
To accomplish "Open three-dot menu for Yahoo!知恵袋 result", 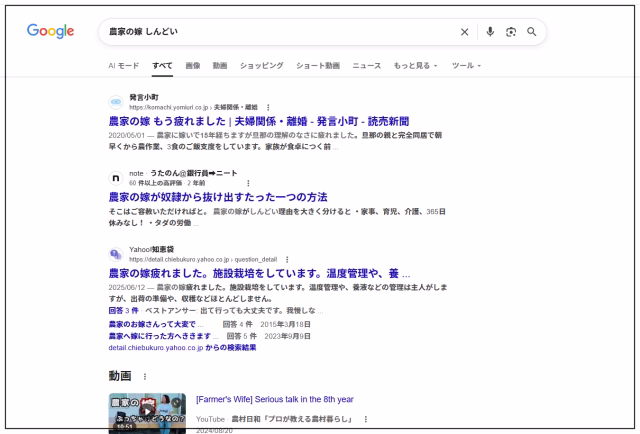I will [x=287, y=260].
